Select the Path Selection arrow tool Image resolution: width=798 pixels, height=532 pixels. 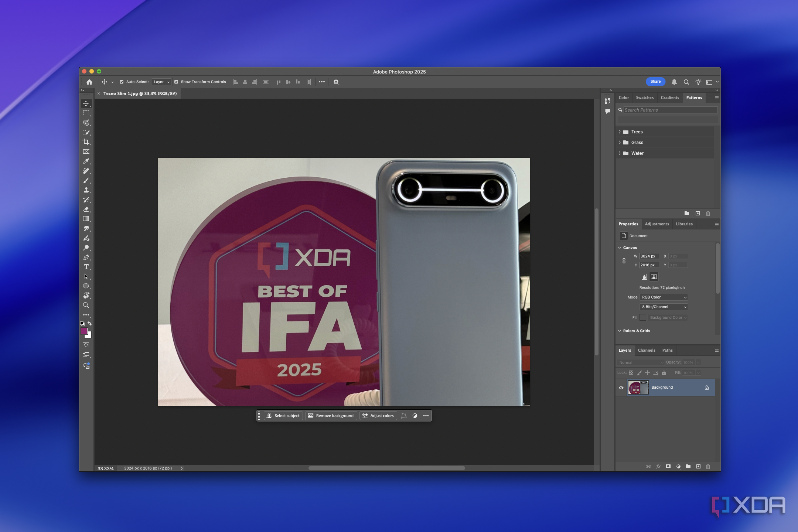point(86,277)
